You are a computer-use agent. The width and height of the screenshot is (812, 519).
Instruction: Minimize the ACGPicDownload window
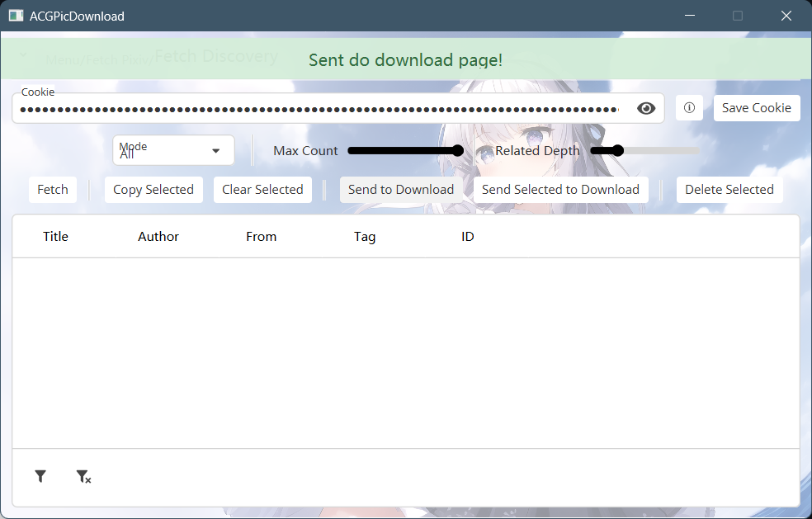[x=690, y=16]
